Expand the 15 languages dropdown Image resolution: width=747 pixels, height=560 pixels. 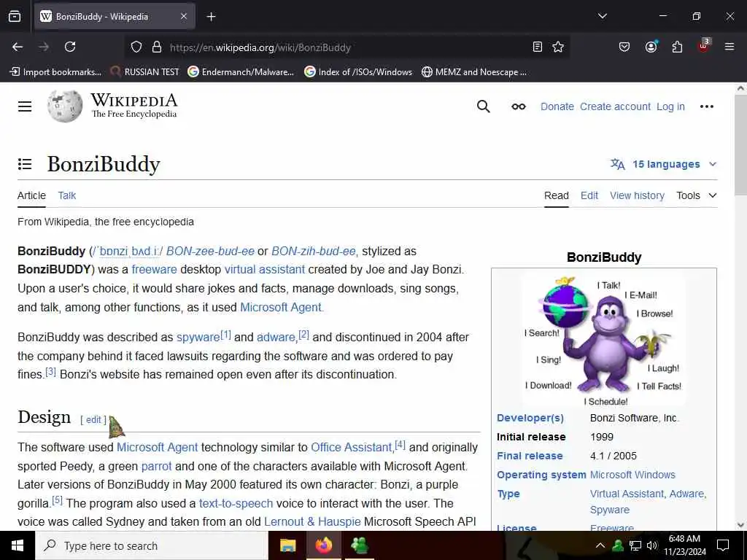coord(664,164)
